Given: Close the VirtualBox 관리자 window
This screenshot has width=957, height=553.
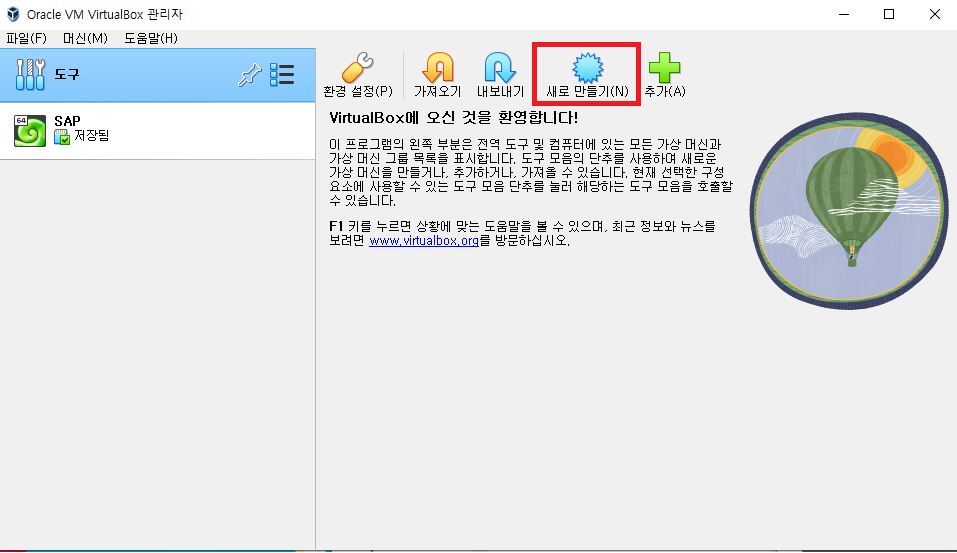Looking at the screenshot, I should pyautogui.click(x=934, y=14).
